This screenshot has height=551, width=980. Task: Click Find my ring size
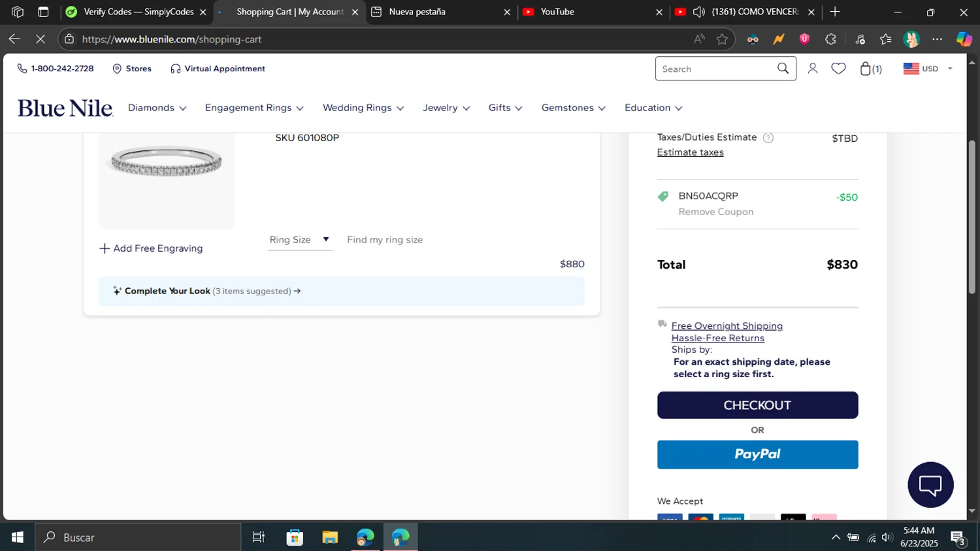pos(385,240)
